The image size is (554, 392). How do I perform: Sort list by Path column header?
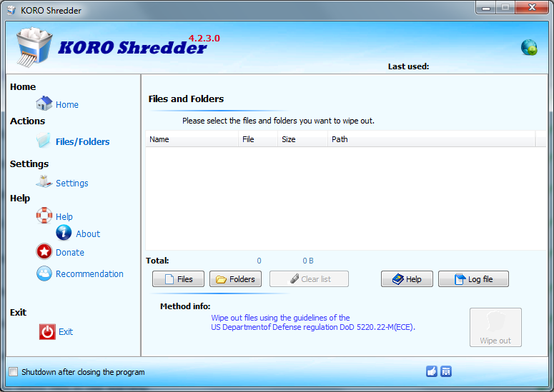[431, 139]
